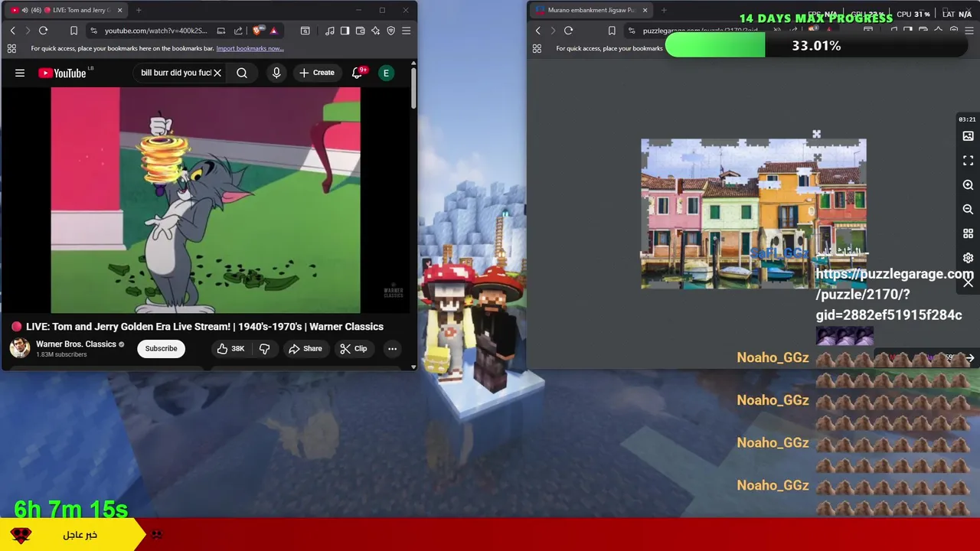Image resolution: width=980 pixels, height=551 pixels.
Task: Enter fullscreen on the puzzle sidebar
Action: click(968, 161)
